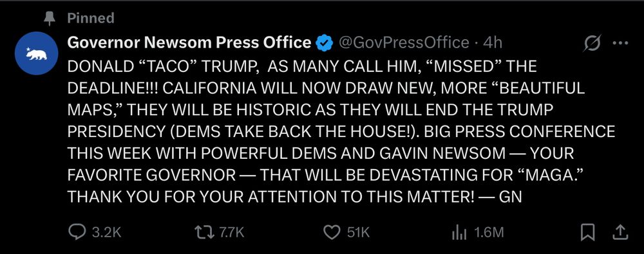Click the blue verified checkmark badge
Screen dimensions: 644x254
pos(324,42)
